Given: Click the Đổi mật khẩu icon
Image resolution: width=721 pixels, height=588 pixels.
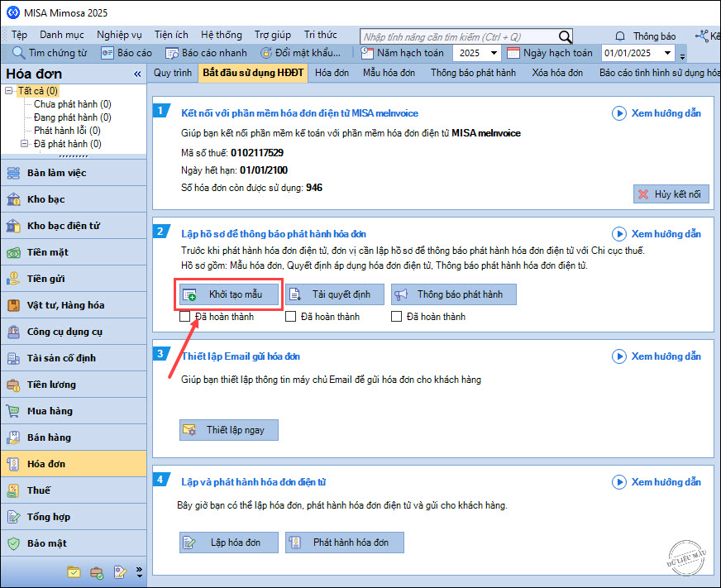Looking at the screenshot, I should [x=265, y=53].
